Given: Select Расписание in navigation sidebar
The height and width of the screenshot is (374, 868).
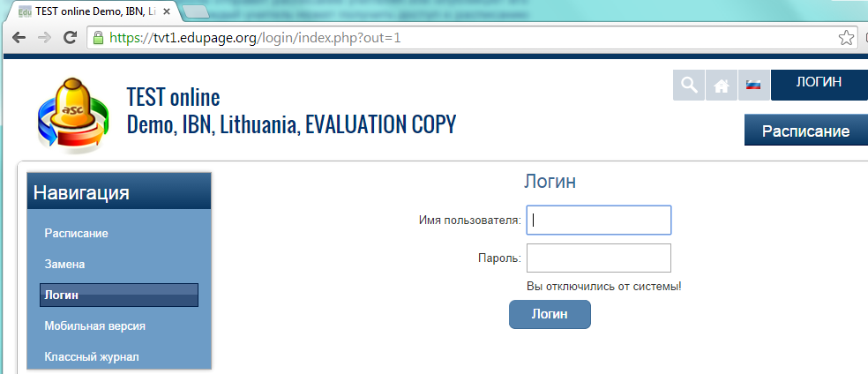Looking at the screenshot, I should (76, 233).
